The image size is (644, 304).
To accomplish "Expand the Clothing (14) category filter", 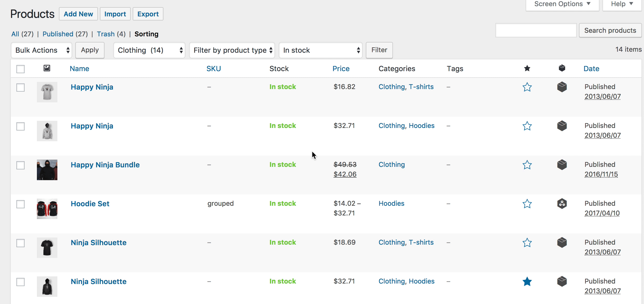I will pos(149,50).
